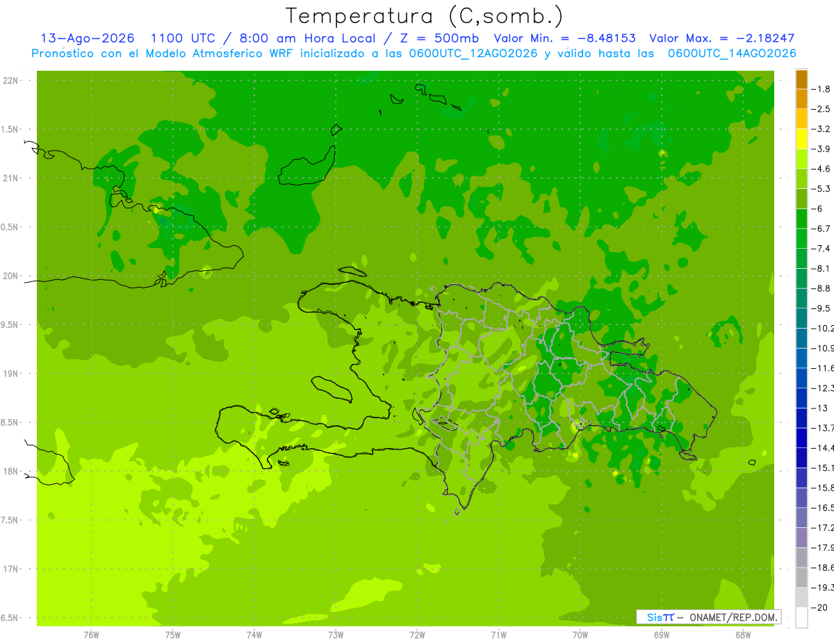The width and height of the screenshot is (834, 644).
Task: Select the '9.5N' latitude label
Action: [x=10, y=325]
